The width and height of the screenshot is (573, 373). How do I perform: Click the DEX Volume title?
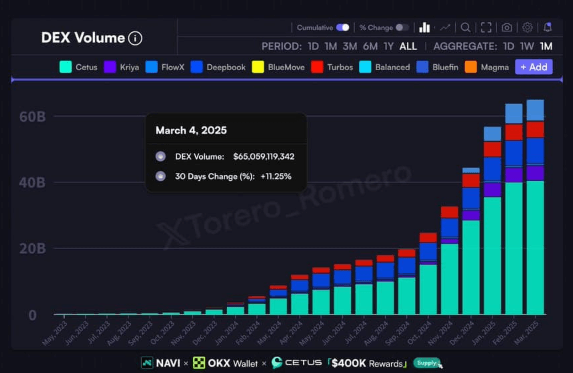coord(83,38)
